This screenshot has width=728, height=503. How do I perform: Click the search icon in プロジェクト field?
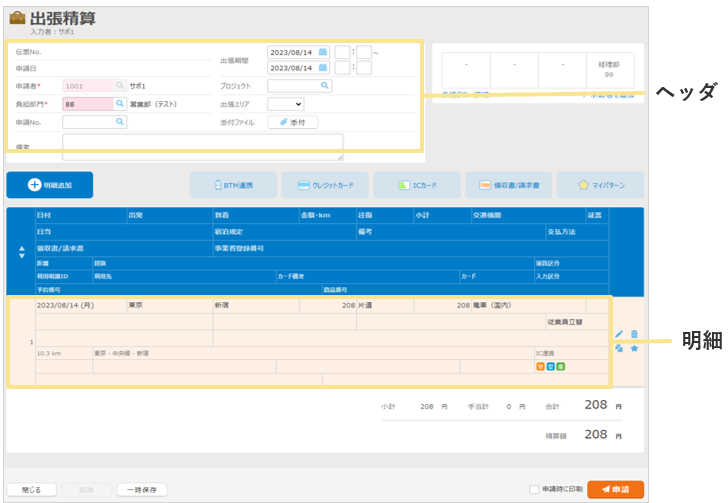[x=324, y=86]
